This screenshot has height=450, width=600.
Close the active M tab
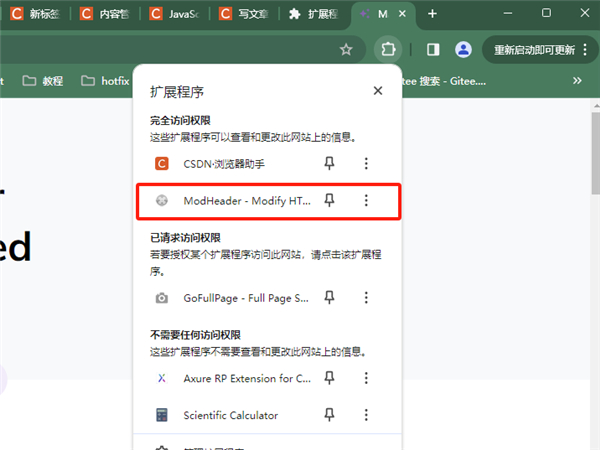tap(402, 14)
